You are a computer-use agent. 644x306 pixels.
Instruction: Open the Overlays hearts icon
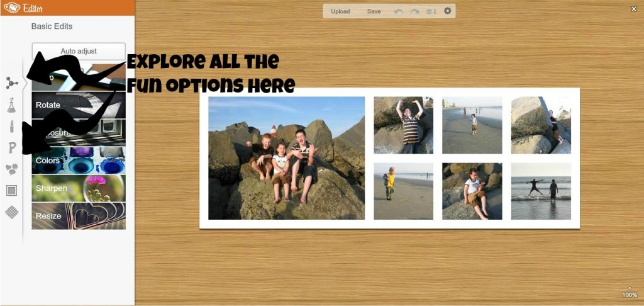click(11, 169)
